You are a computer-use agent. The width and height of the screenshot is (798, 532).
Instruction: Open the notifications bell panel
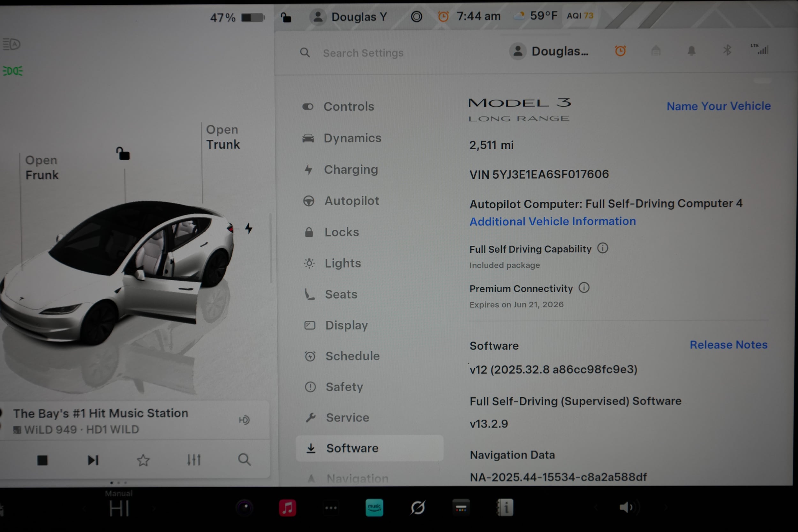point(692,51)
